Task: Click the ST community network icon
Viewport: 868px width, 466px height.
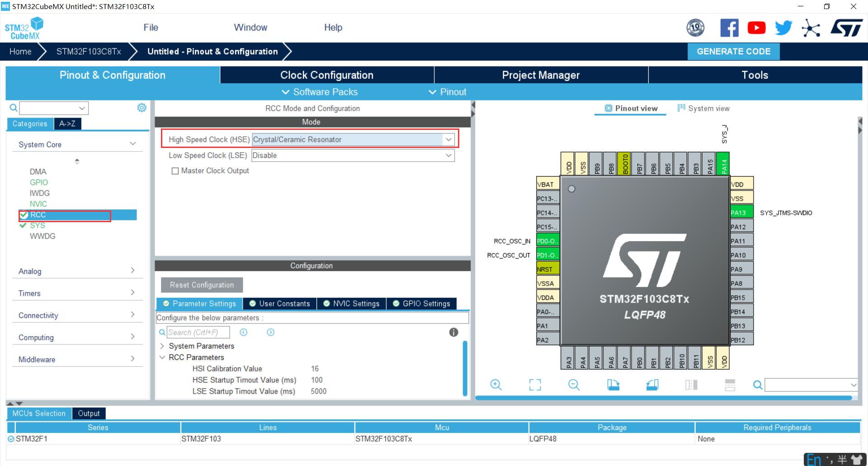Action: pyautogui.click(x=811, y=28)
